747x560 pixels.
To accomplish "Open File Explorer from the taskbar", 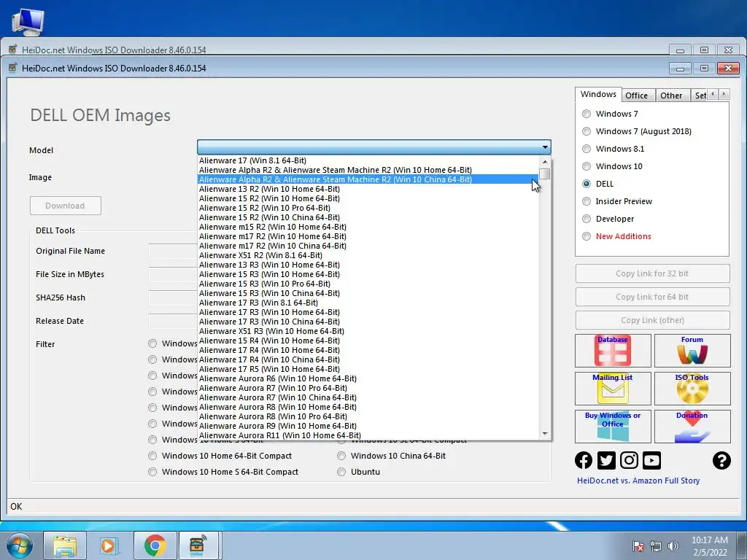I will pyautogui.click(x=65, y=545).
